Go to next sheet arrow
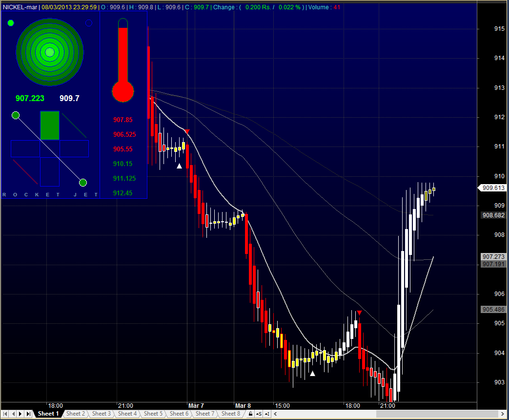The image size is (509, 420). click(x=20, y=414)
